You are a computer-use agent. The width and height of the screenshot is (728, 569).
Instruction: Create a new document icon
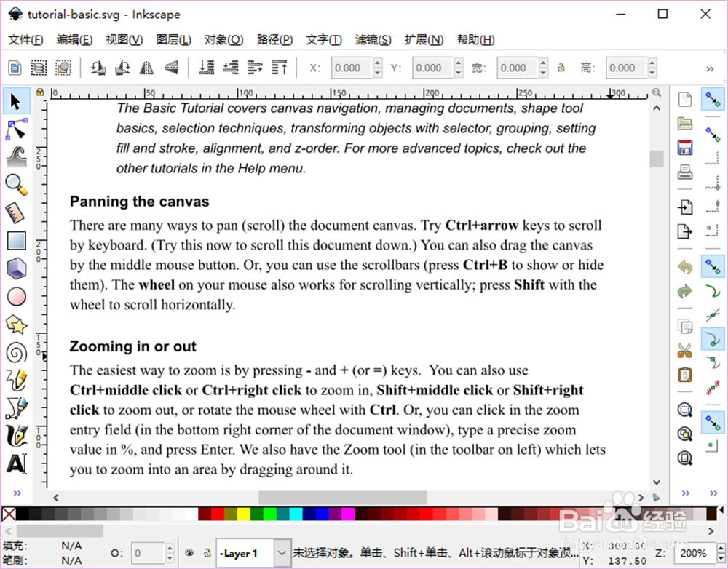click(x=685, y=99)
